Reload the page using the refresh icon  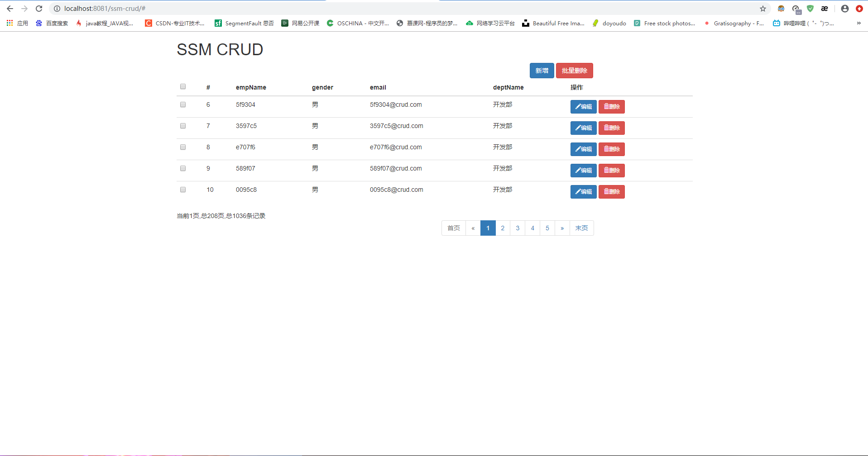pos(39,8)
